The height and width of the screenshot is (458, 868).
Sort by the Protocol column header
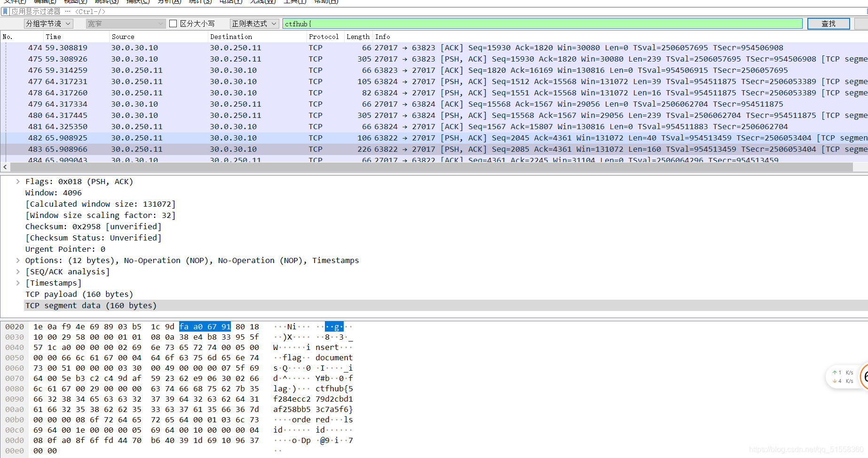click(x=325, y=37)
